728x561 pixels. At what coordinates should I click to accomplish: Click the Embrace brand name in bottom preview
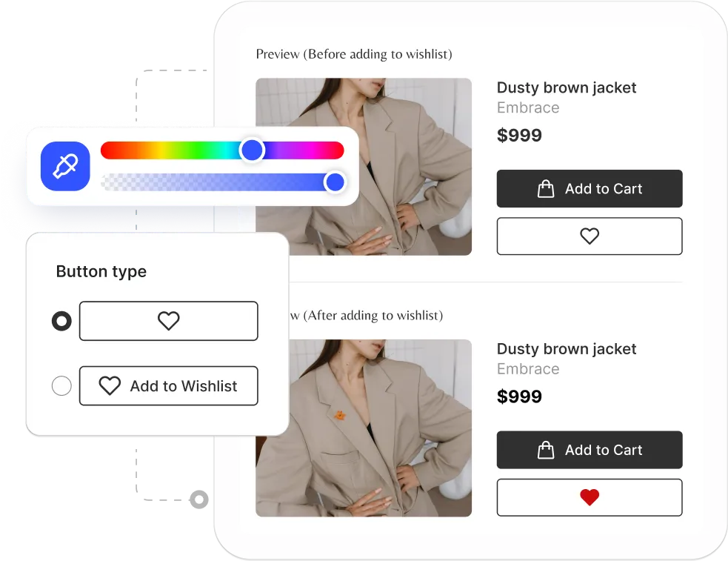click(528, 369)
